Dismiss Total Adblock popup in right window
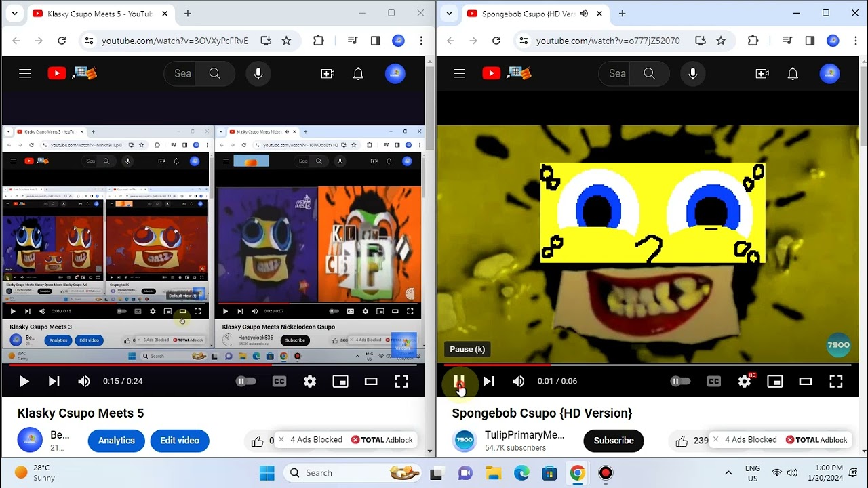 point(715,439)
